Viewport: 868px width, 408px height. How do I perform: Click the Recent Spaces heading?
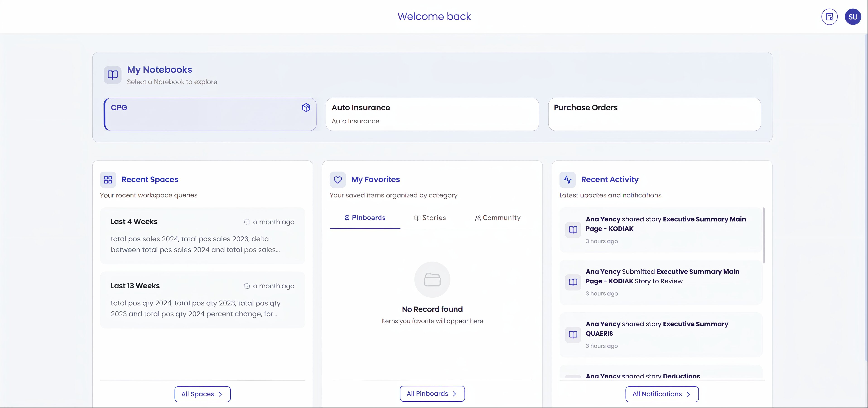coord(150,179)
